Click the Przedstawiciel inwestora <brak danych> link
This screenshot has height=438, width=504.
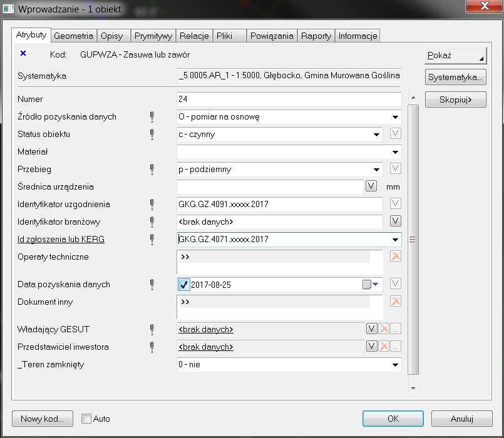(206, 347)
